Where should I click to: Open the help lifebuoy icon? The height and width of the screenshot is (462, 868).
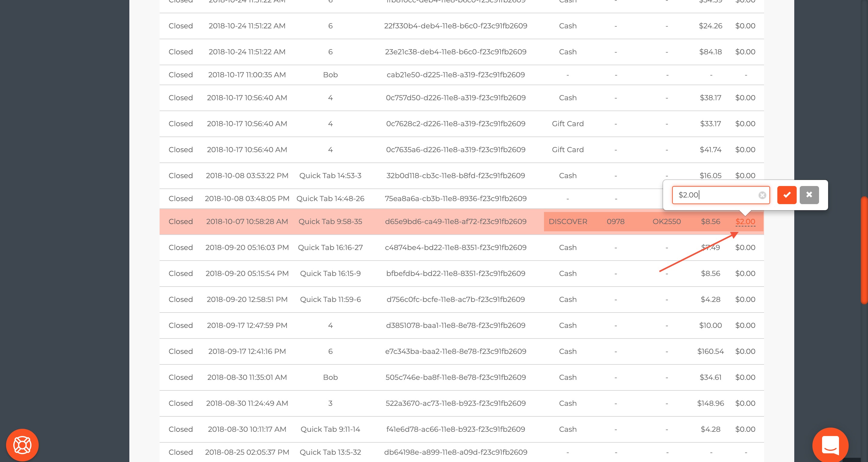(22, 445)
